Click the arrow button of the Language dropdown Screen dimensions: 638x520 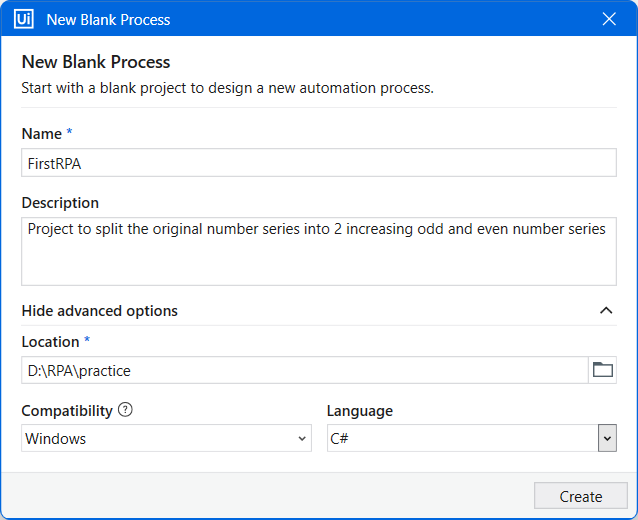607,438
